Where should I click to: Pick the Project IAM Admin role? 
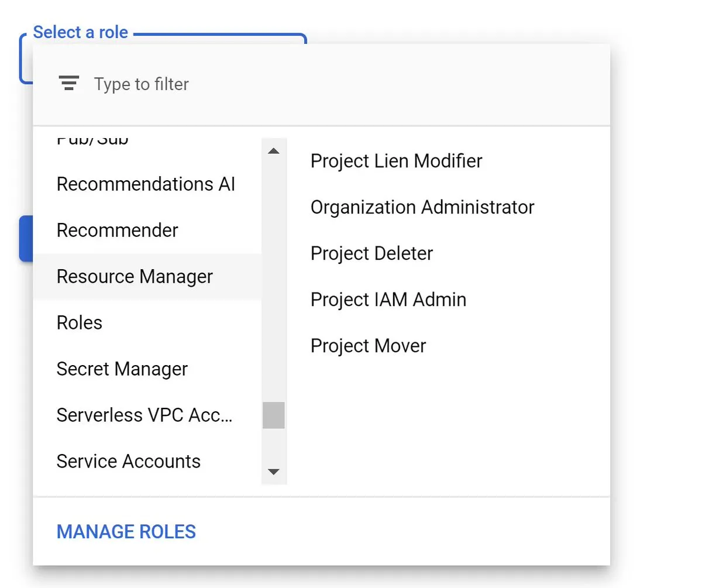[388, 300]
